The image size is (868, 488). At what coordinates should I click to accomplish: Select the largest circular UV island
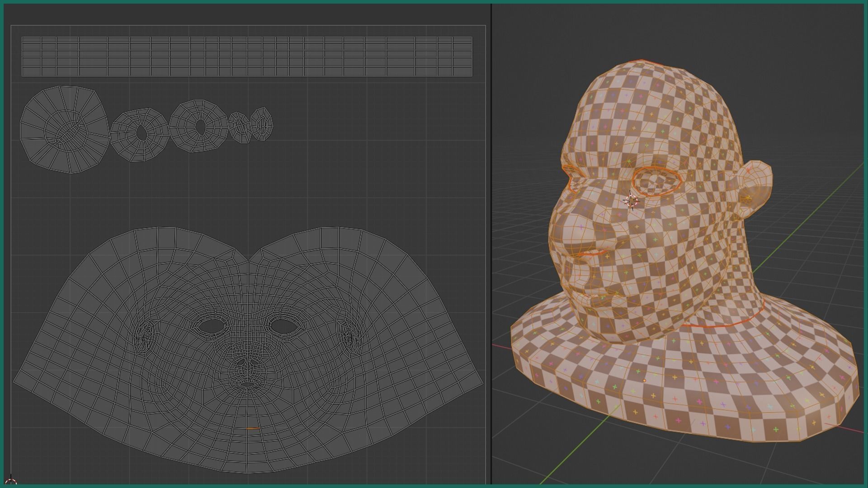65,129
